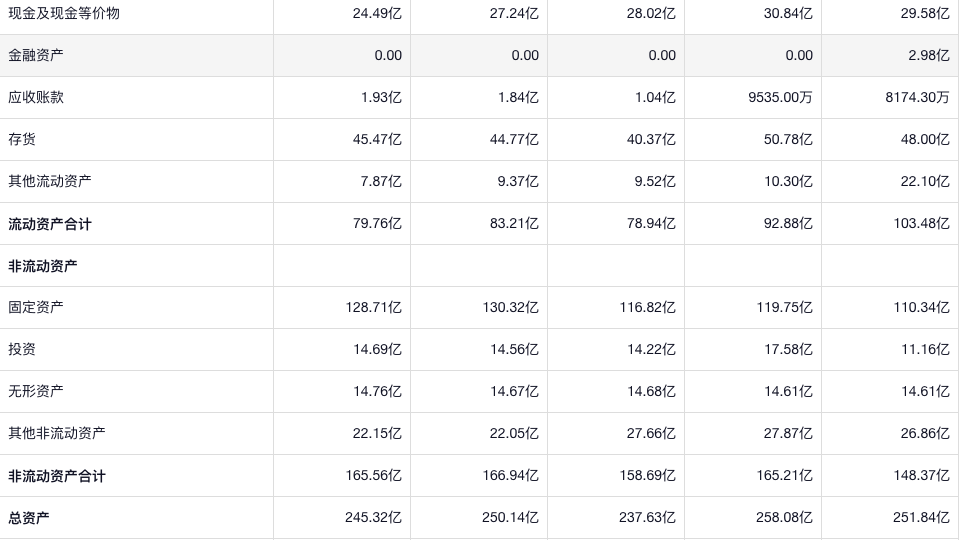The image size is (962, 540).
Task: Click the 总资产 row header
Action: [29, 517]
